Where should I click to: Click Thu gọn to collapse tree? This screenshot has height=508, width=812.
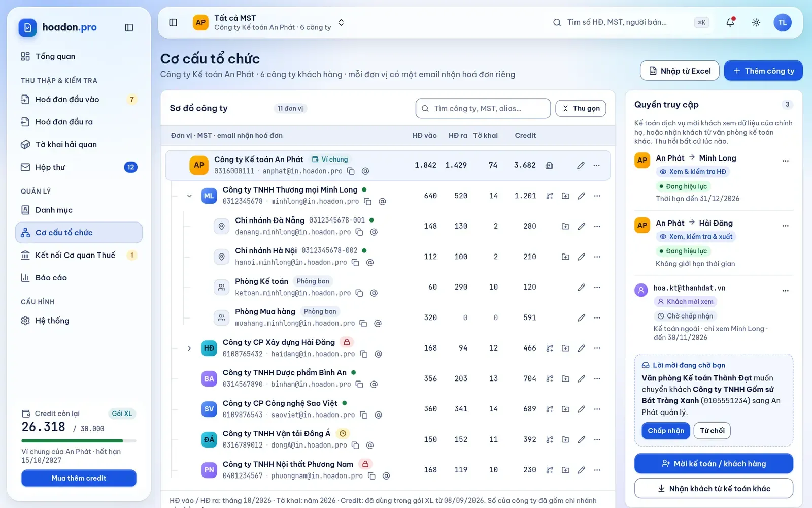581,108
